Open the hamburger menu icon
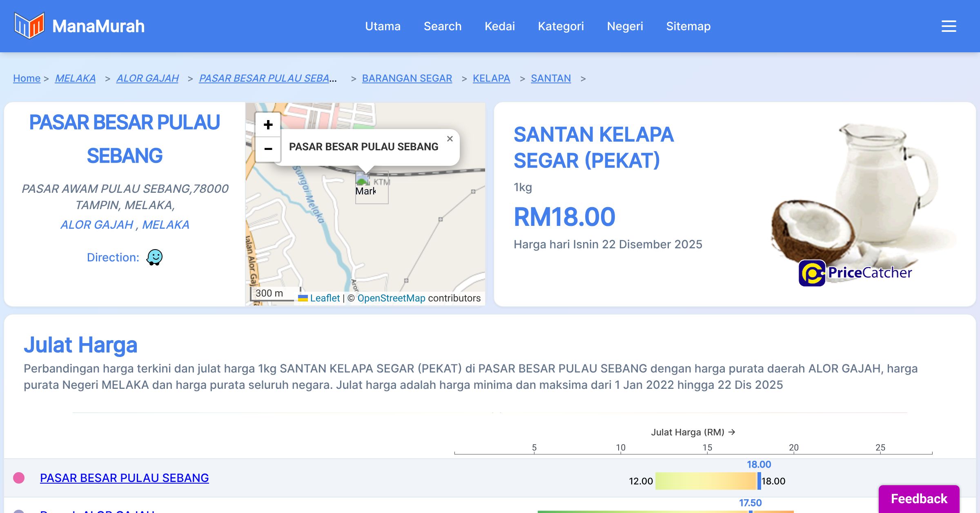Viewport: 980px width, 513px height. 949,26
